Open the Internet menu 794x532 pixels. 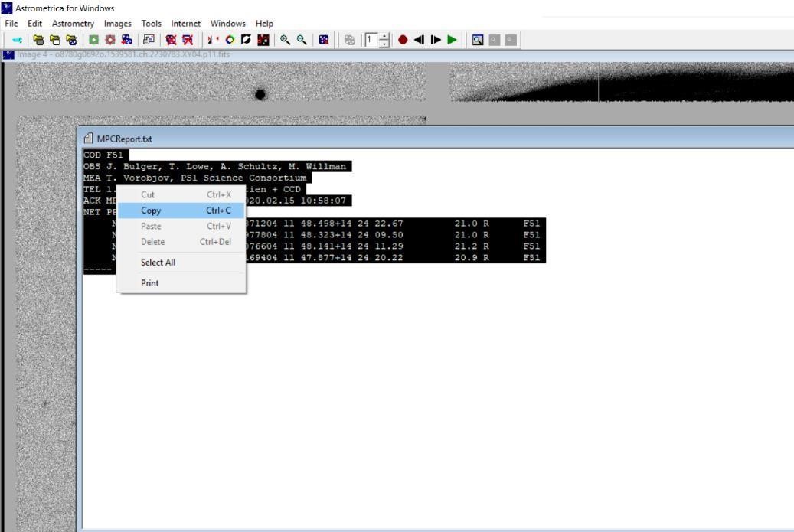[x=186, y=24]
